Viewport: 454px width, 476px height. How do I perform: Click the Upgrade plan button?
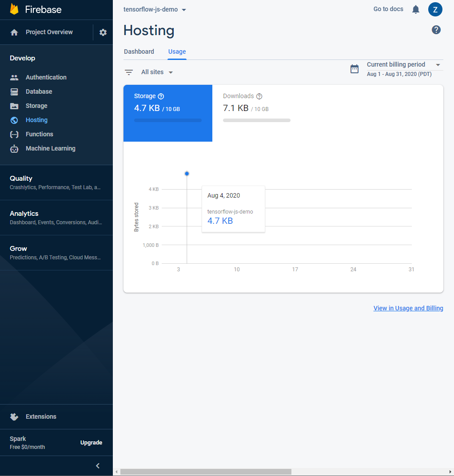point(91,443)
